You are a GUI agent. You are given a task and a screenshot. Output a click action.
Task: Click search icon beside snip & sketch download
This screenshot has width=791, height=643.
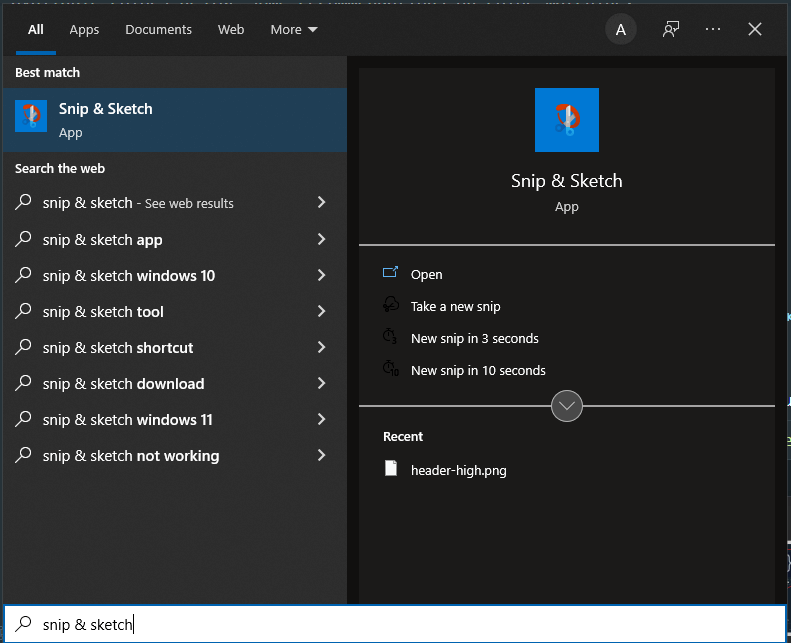coord(23,384)
